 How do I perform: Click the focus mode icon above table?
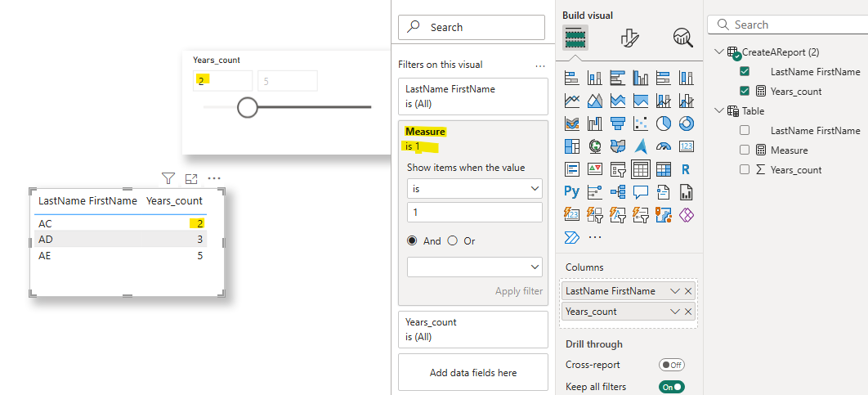pyautogui.click(x=191, y=178)
